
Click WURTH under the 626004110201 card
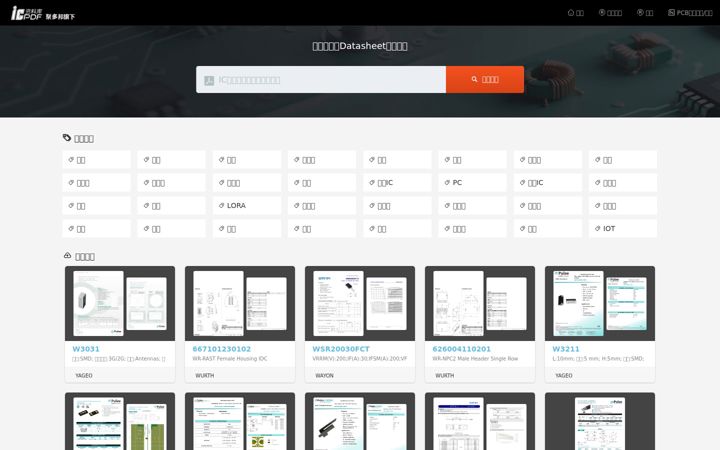pyautogui.click(x=444, y=376)
